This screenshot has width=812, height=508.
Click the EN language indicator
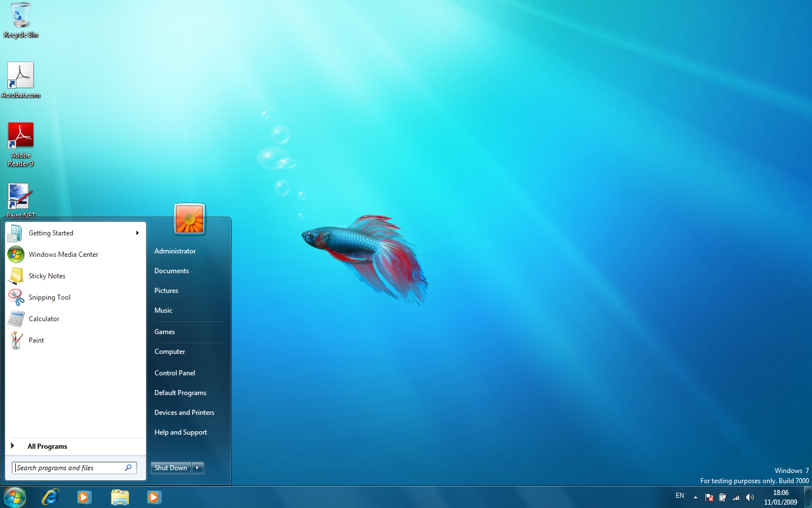(x=680, y=496)
